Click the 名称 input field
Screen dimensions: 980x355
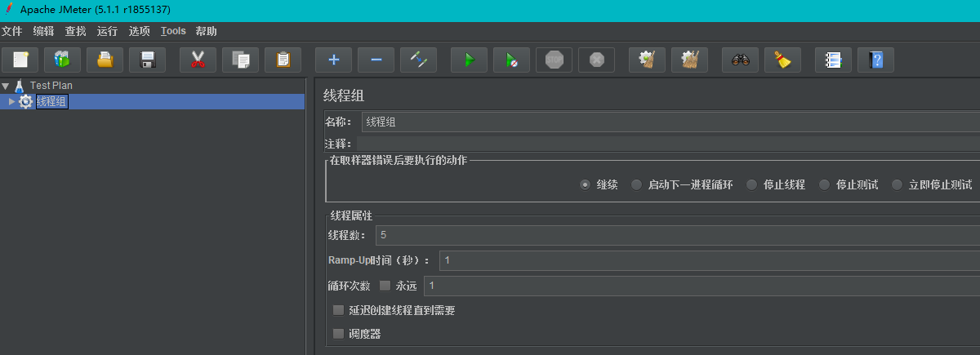point(670,122)
